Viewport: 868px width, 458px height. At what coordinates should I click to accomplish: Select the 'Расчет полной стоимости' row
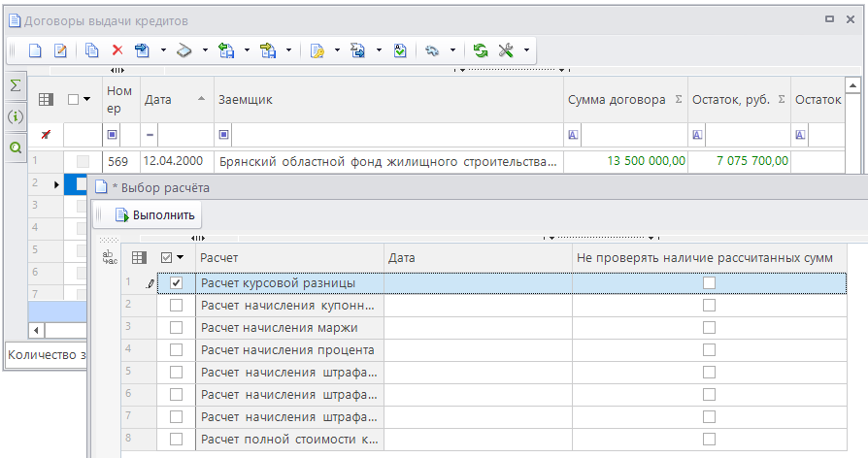(x=288, y=440)
